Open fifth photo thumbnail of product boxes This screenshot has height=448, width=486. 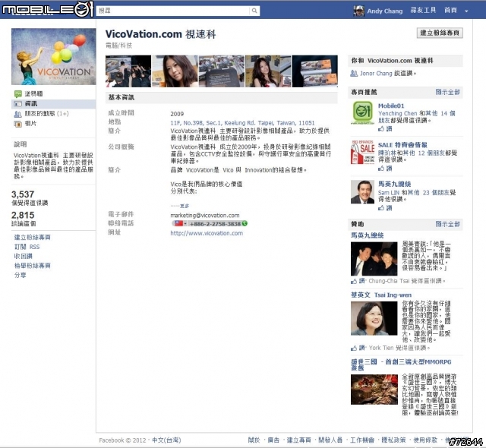(x=315, y=71)
